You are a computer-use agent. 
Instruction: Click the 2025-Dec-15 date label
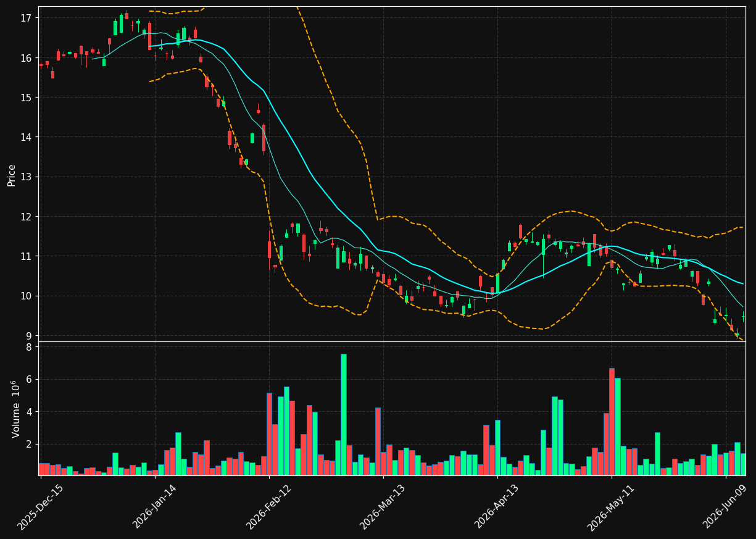coord(40,507)
